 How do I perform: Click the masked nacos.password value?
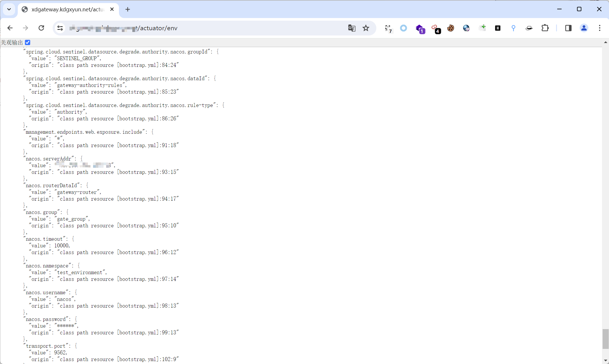pos(65,326)
